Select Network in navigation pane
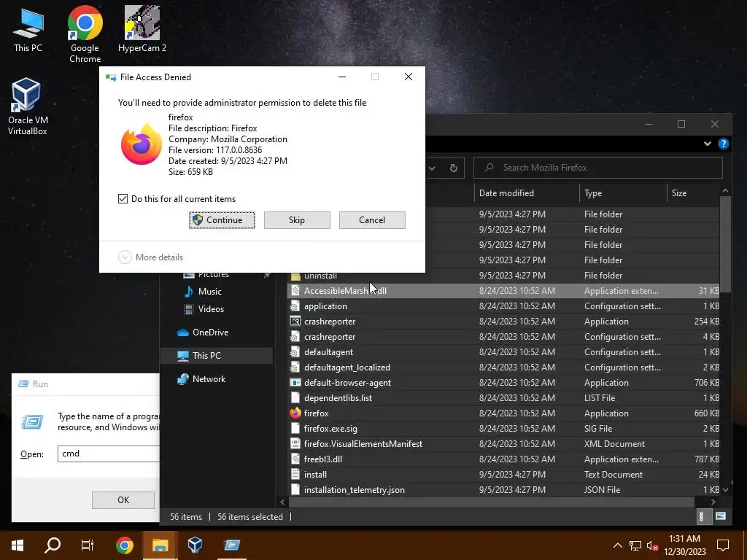The height and width of the screenshot is (560, 747). pos(209,379)
